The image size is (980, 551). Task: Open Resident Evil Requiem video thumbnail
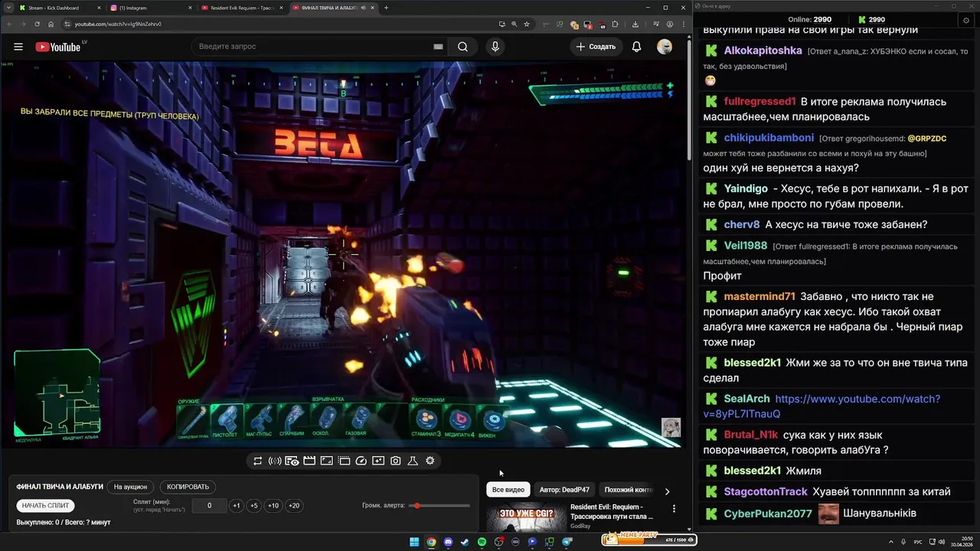(x=526, y=517)
